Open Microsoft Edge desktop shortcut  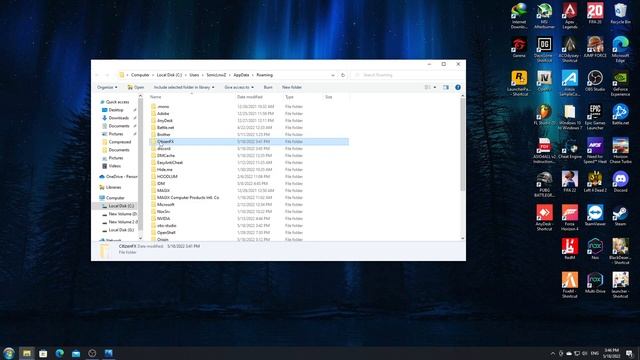(x=620, y=49)
